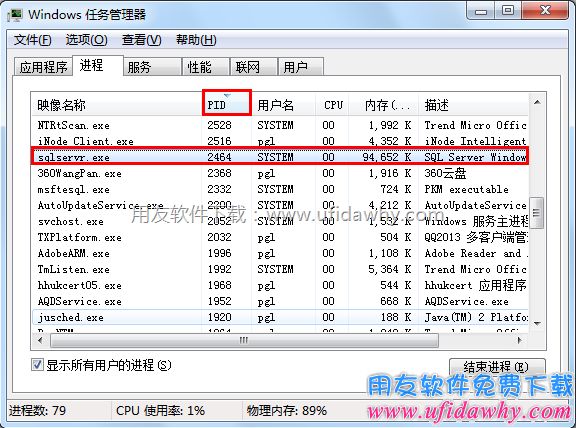Image resolution: width=576 pixels, height=428 pixels.
Task: Click description PKM executable
Action: [467, 189]
